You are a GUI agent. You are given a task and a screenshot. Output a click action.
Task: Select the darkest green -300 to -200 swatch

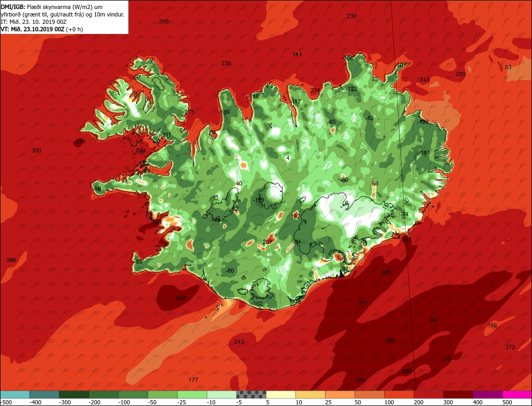pyautogui.click(x=73, y=394)
